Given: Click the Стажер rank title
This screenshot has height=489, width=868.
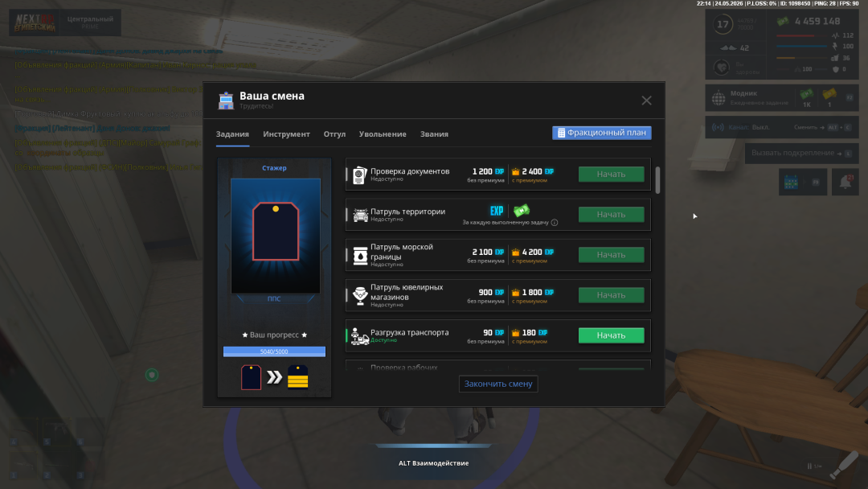Looking at the screenshot, I should click(x=275, y=168).
